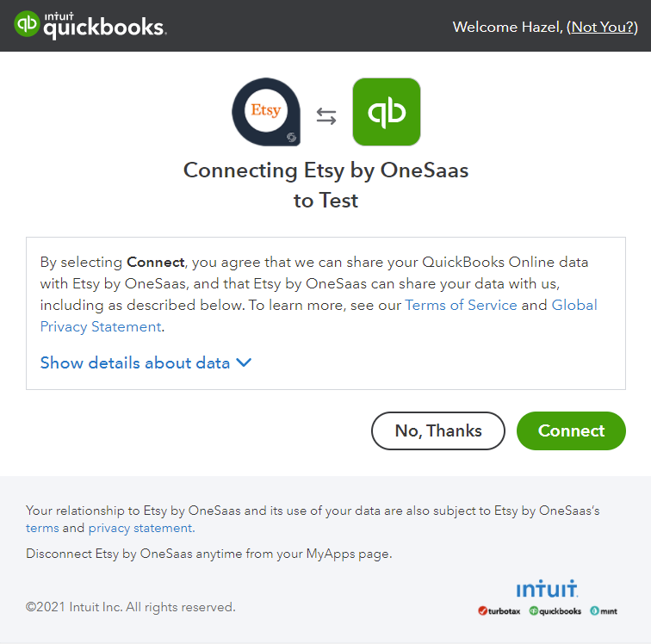651x644 pixels.
Task: Click the Etsy by OneSaas app icon
Action: coord(266,112)
